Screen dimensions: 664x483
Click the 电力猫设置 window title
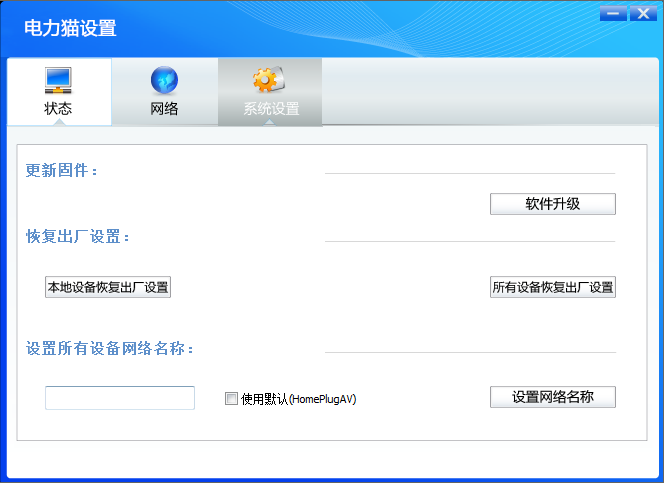tap(70, 28)
